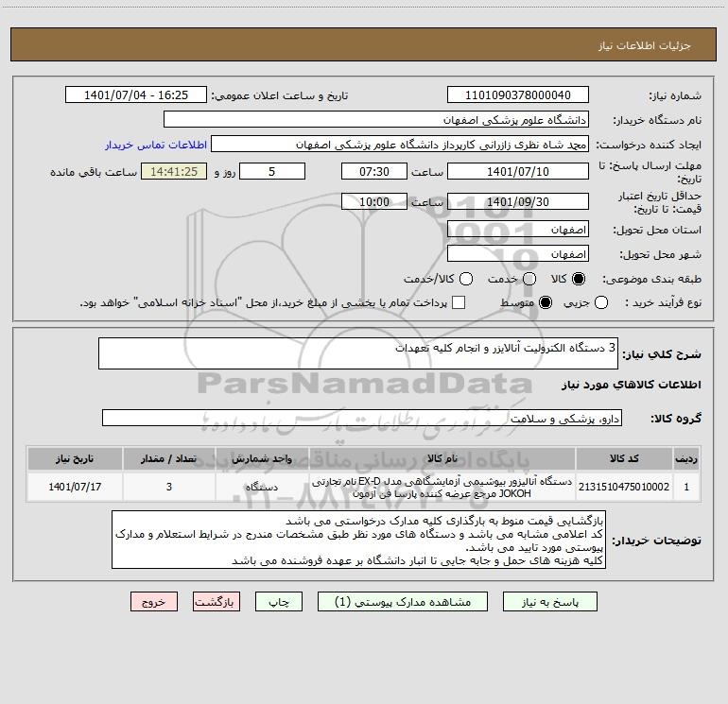
Task: Click the جزئیات اطلاعات نیاز header title
Action: (x=645, y=45)
